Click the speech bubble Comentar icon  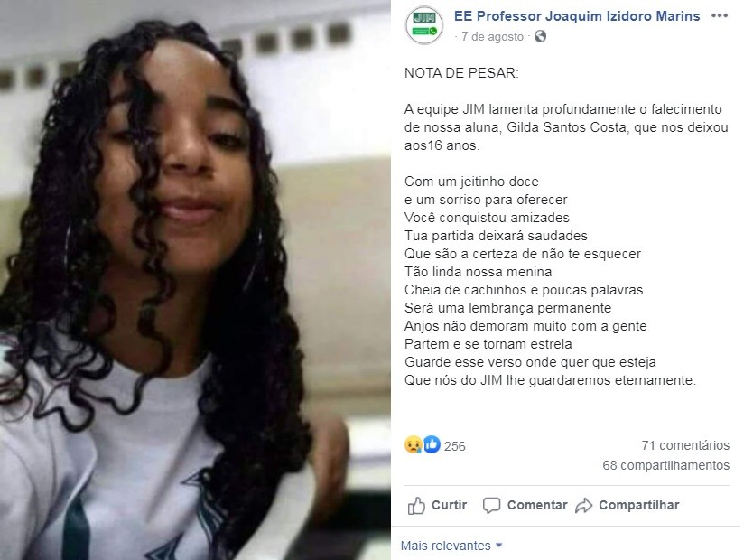click(491, 506)
